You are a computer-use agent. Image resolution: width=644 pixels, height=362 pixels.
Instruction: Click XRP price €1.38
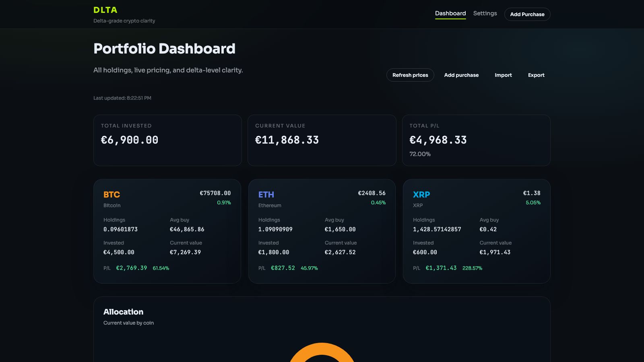pos(532,193)
